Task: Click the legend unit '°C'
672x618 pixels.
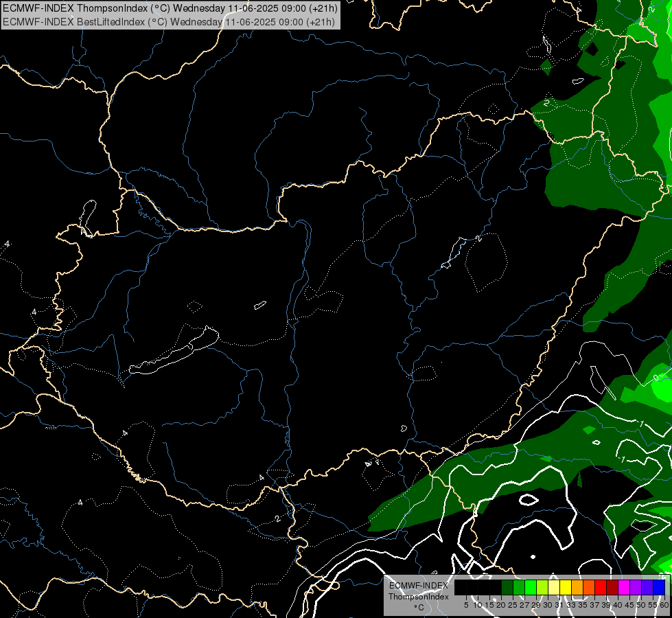Action: (x=419, y=607)
